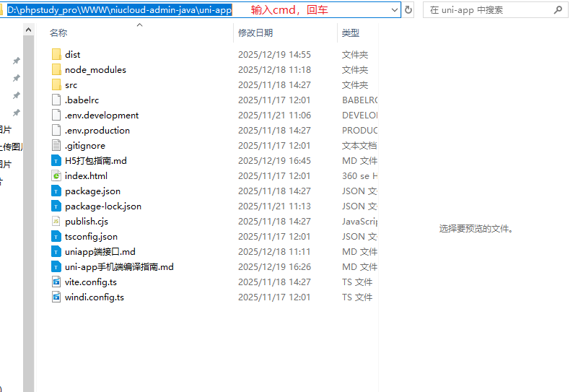
Task: Click the 文本文档 type of .gitignore
Action: [359, 146]
